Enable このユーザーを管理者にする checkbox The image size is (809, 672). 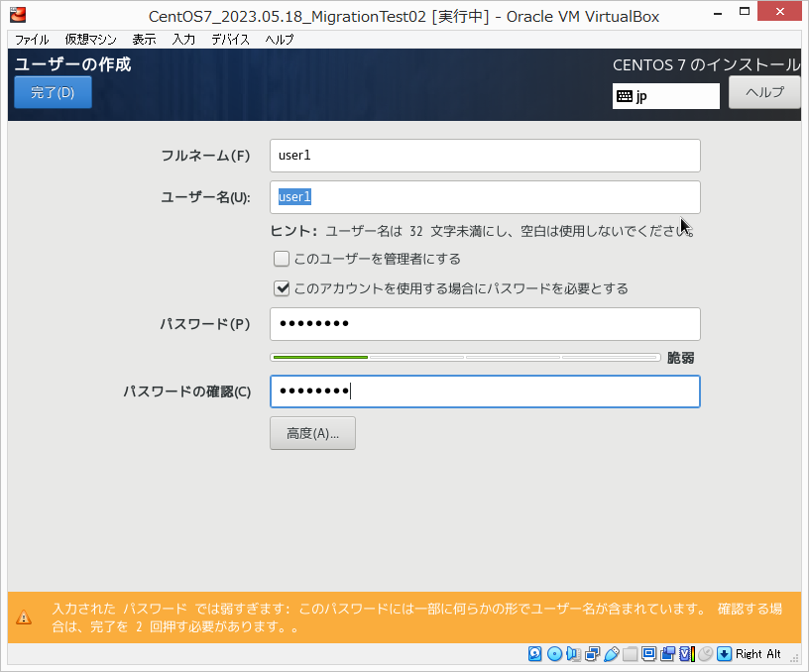(x=281, y=259)
